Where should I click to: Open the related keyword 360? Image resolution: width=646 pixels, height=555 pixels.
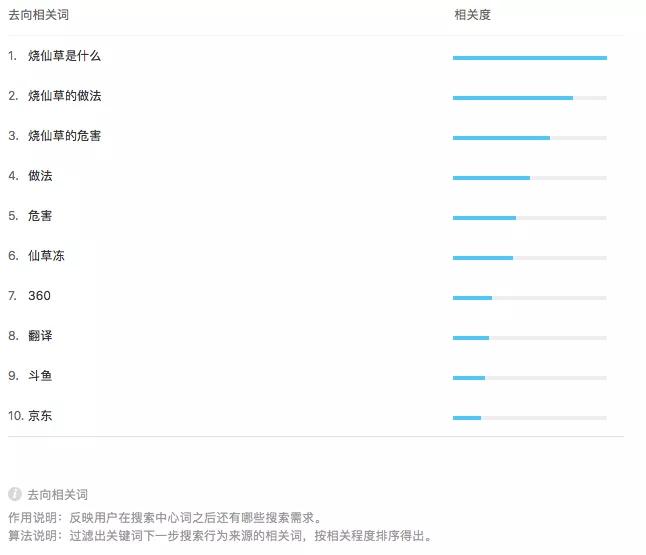click(x=39, y=296)
